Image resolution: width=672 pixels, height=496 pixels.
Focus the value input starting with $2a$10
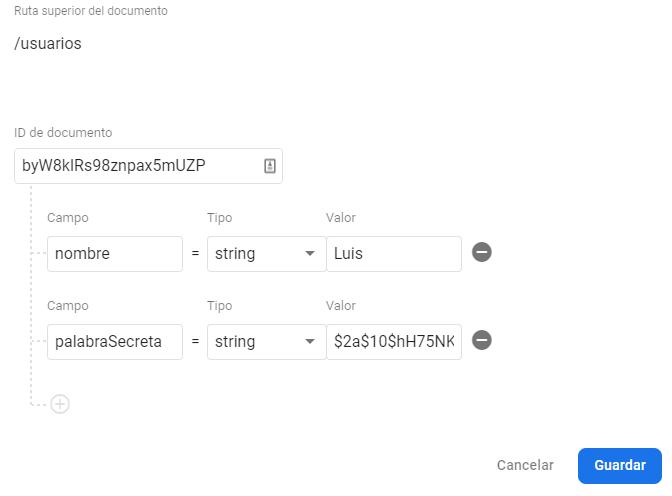tap(393, 342)
